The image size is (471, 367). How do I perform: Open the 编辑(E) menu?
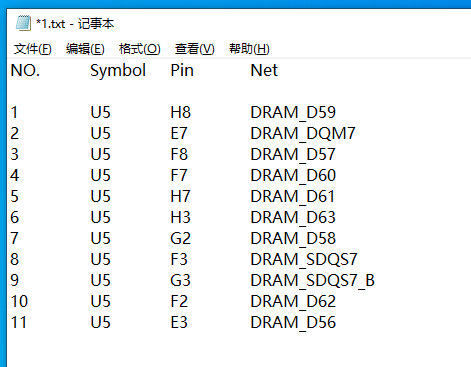point(85,49)
